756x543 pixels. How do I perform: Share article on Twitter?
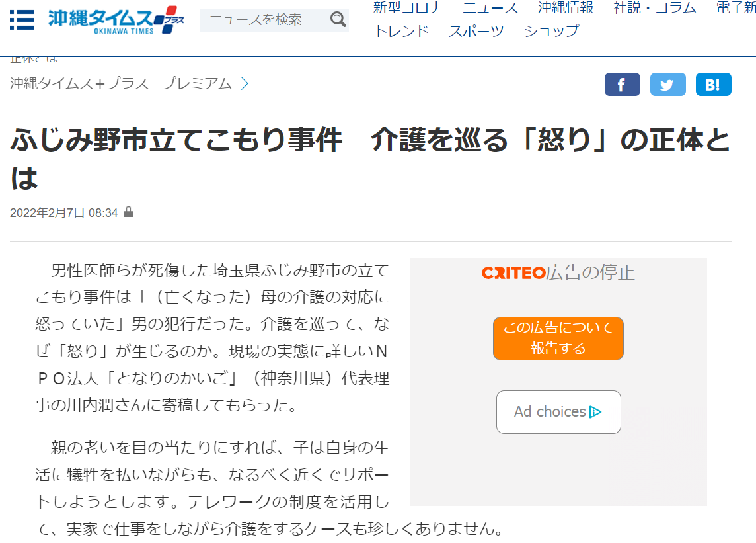(667, 85)
